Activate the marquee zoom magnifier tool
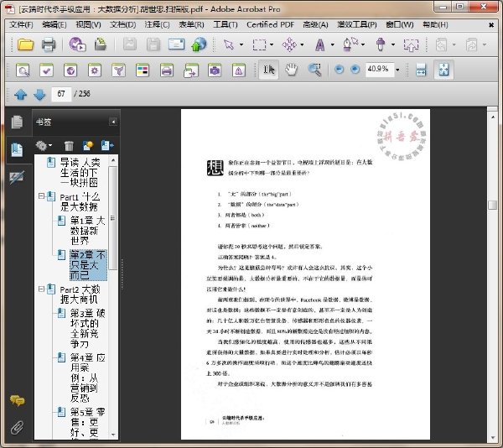The width and height of the screenshot is (503, 448). click(314, 70)
